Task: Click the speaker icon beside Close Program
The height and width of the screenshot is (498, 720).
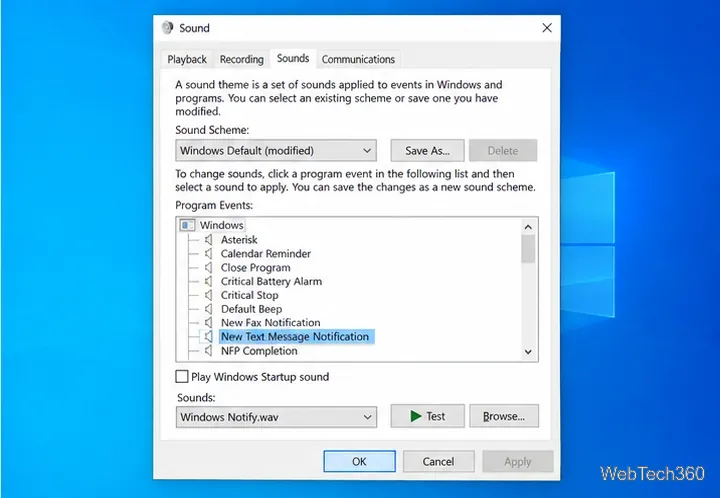Action: pos(208,267)
